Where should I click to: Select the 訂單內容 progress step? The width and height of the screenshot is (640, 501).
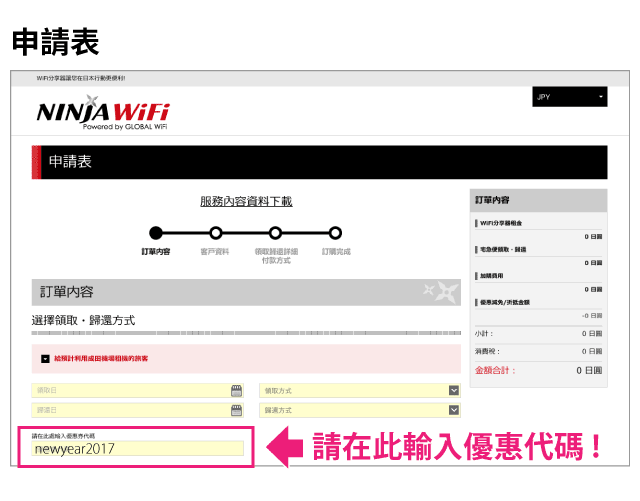156,241
